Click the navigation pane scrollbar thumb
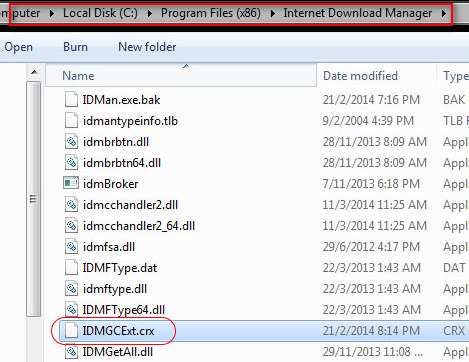Screen dimensions: 469x362 pos(33,199)
